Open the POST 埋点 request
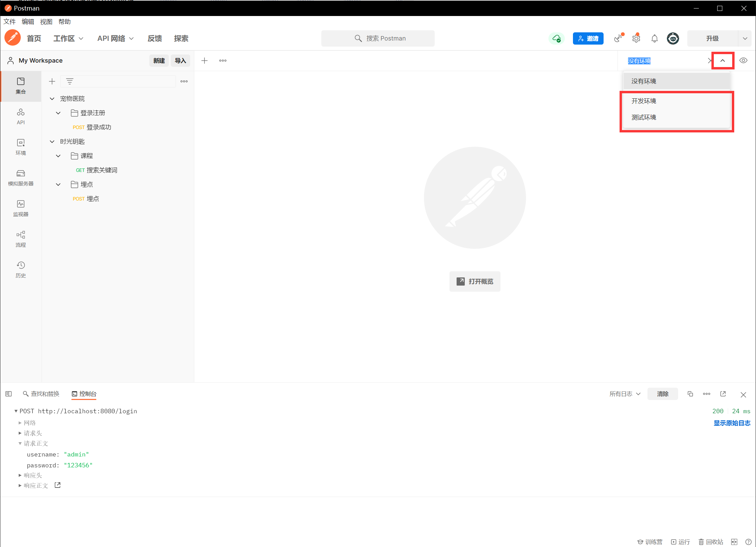This screenshot has height=547, width=756. click(86, 199)
